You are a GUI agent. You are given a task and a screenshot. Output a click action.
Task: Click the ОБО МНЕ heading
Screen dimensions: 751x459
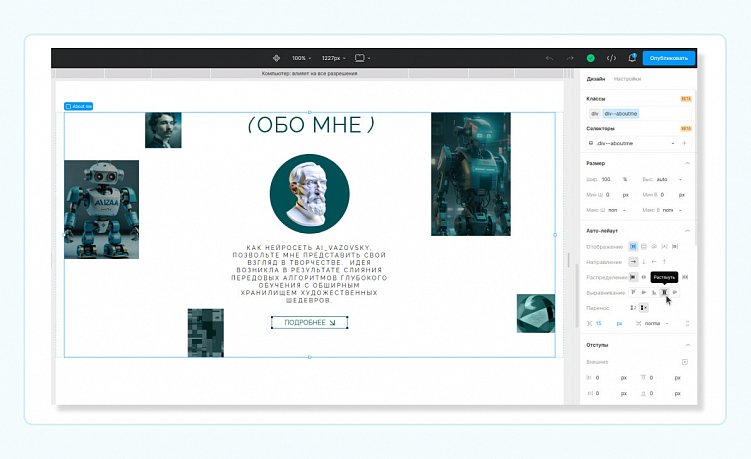311,125
